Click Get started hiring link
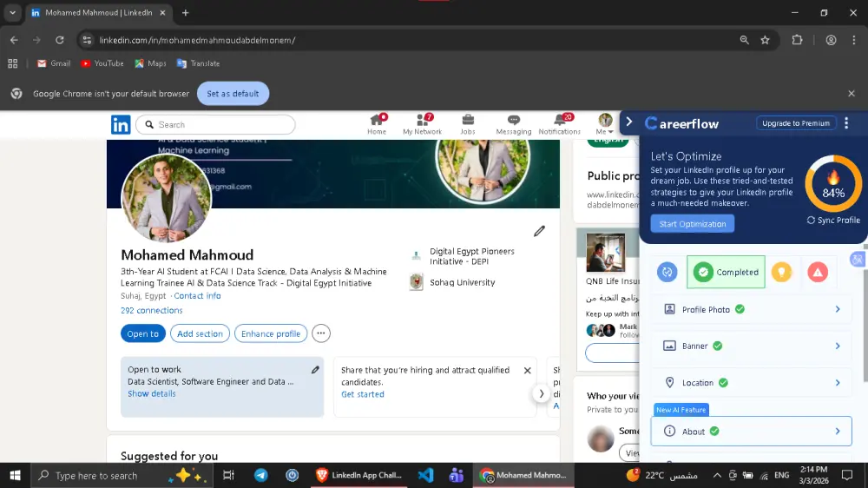The image size is (868, 488). [x=363, y=394]
